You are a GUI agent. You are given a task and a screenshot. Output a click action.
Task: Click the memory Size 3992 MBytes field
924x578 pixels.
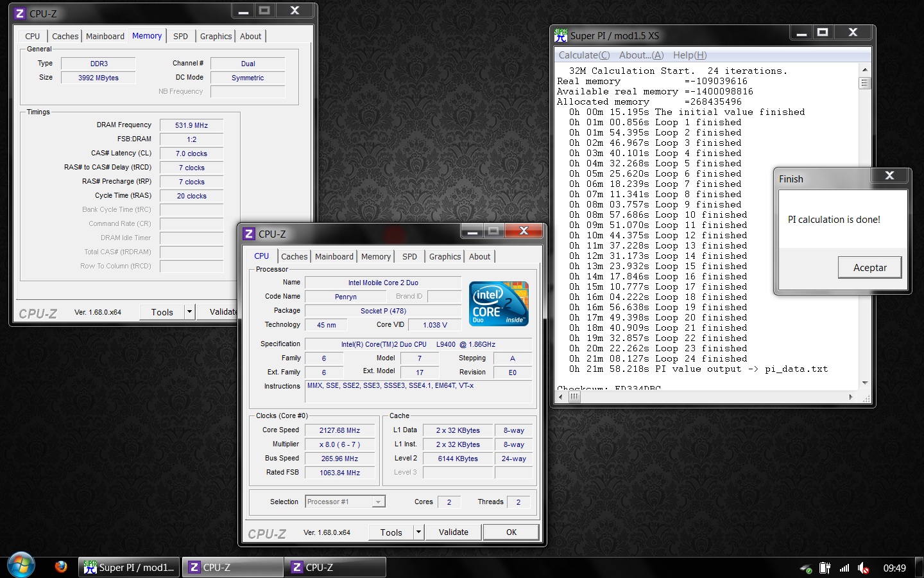point(98,78)
